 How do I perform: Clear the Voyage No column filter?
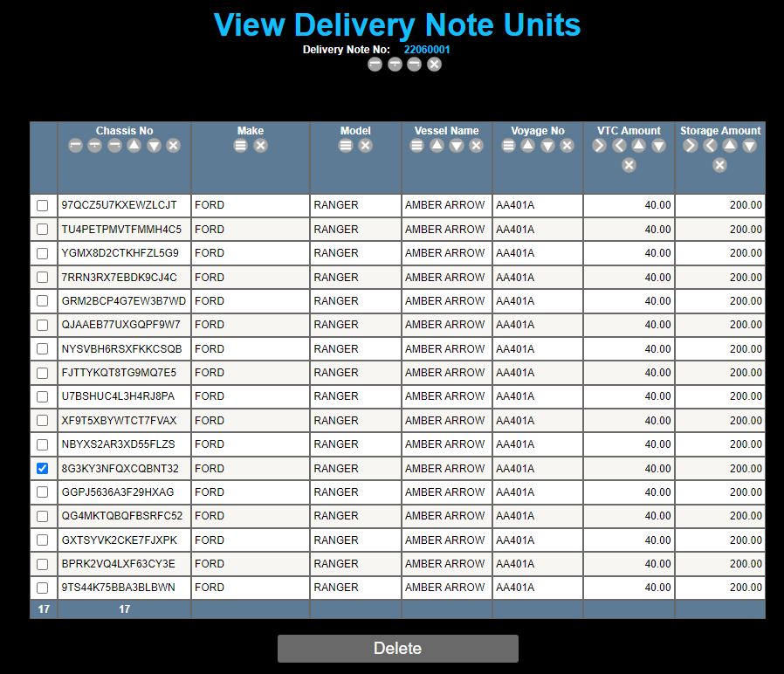click(x=567, y=146)
